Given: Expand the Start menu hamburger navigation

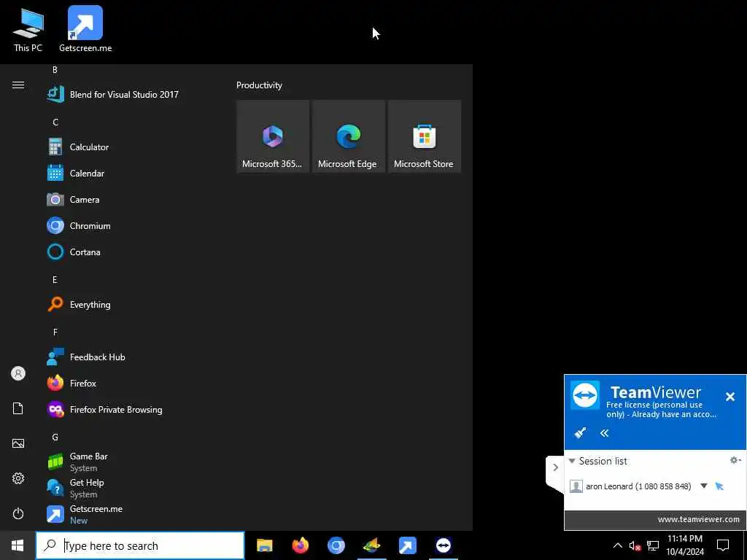Looking at the screenshot, I should 18,85.
